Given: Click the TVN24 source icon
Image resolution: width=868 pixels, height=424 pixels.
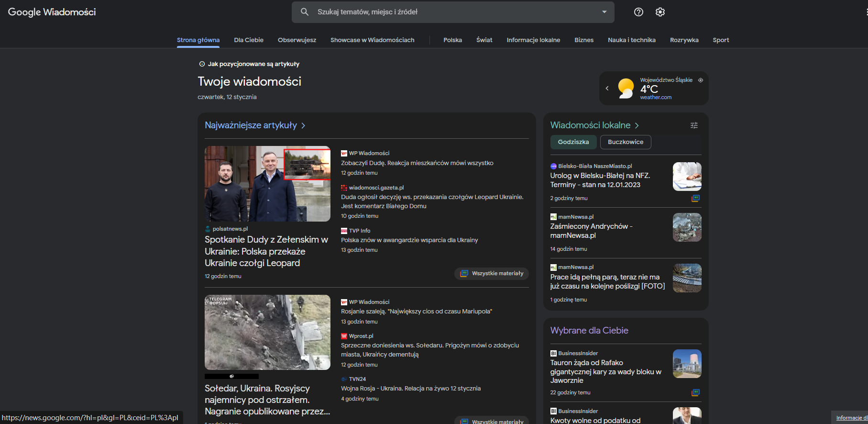Looking at the screenshot, I should pyautogui.click(x=344, y=379).
